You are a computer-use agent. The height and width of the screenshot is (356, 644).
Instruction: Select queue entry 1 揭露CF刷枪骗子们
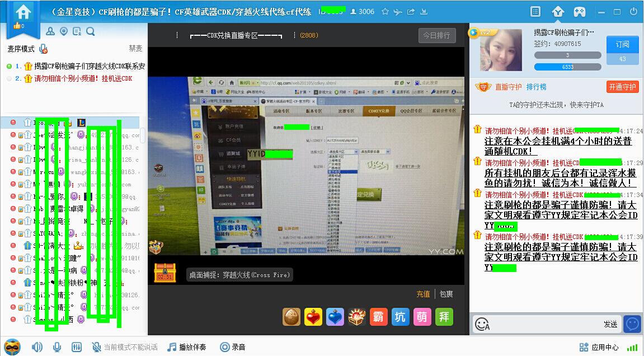tap(76, 66)
